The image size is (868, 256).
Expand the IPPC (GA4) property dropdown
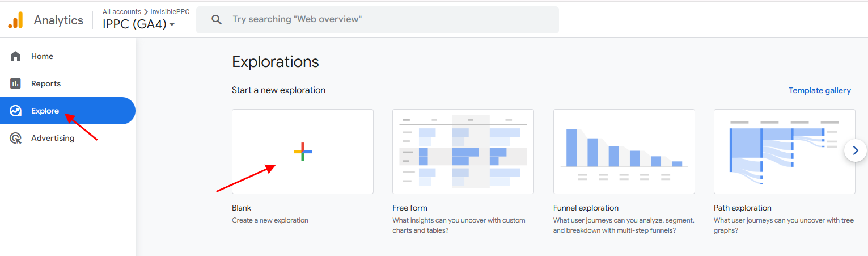coord(139,24)
